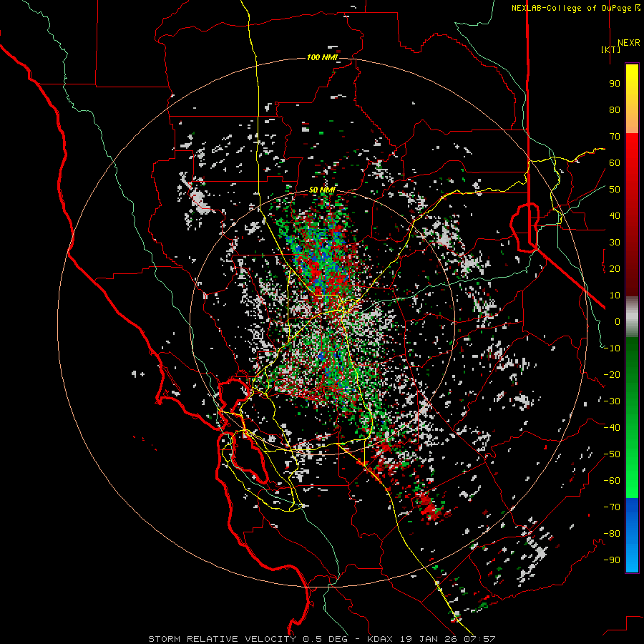Click the 30 value on velocity scale
Viewport: 644px width, 644px height.
pos(615,243)
